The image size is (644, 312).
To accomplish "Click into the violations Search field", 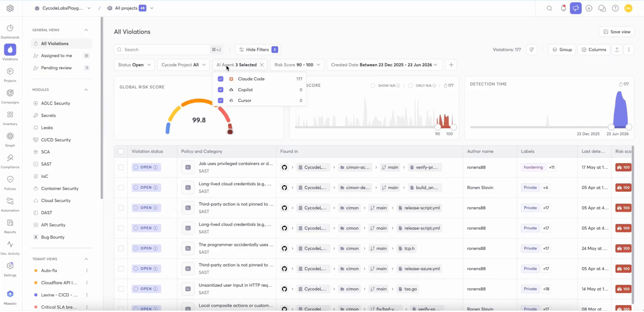I will tap(169, 49).
